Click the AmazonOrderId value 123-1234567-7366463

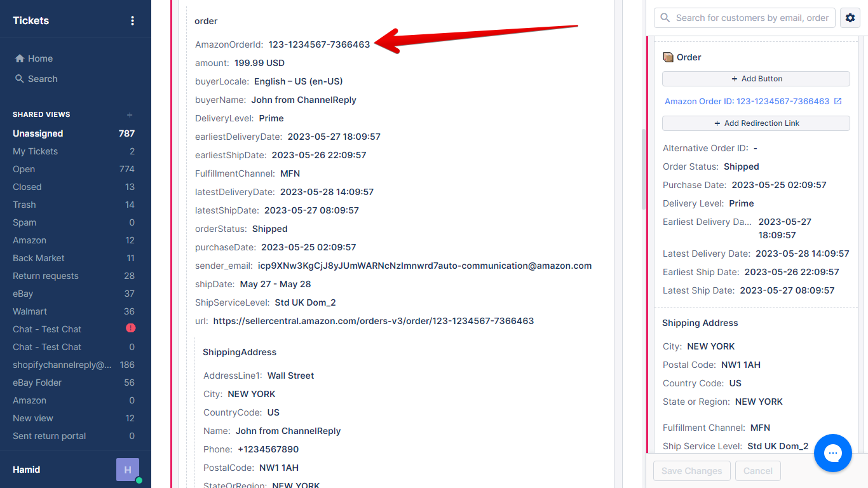(319, 44)
